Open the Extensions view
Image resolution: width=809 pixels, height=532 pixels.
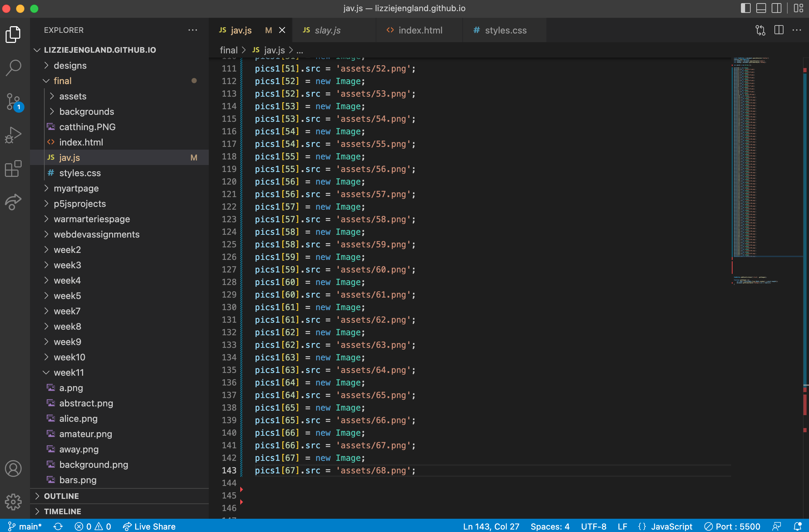[x=13, y=169]
